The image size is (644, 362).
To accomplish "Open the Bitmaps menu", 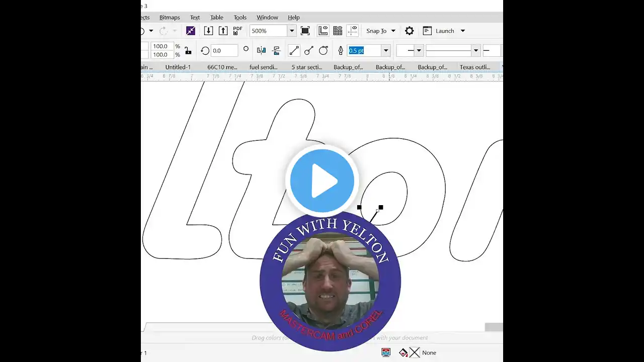I will point(170,17).
